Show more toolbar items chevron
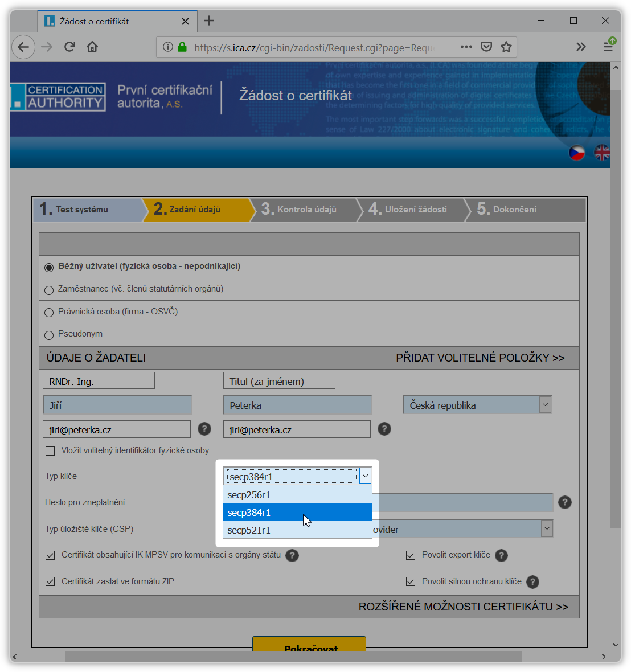Viewport: 631px width, 672px height. [x=581, y=47]
